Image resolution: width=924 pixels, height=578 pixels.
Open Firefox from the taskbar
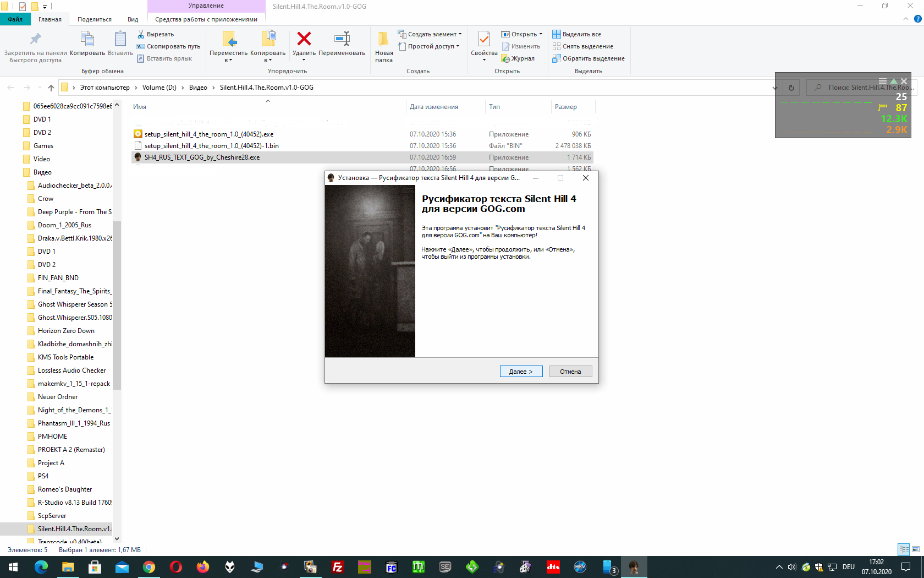pos(203,567)
